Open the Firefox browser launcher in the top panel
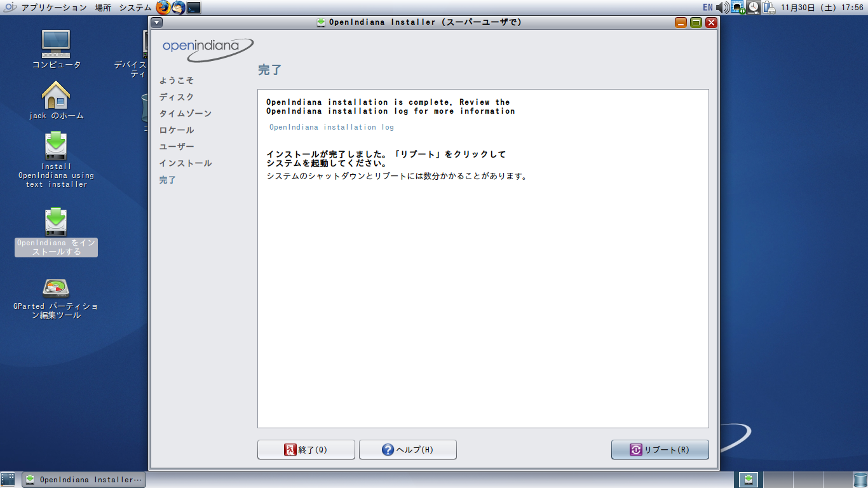Viewport: 868px width, 488px height. coord(163,8)
